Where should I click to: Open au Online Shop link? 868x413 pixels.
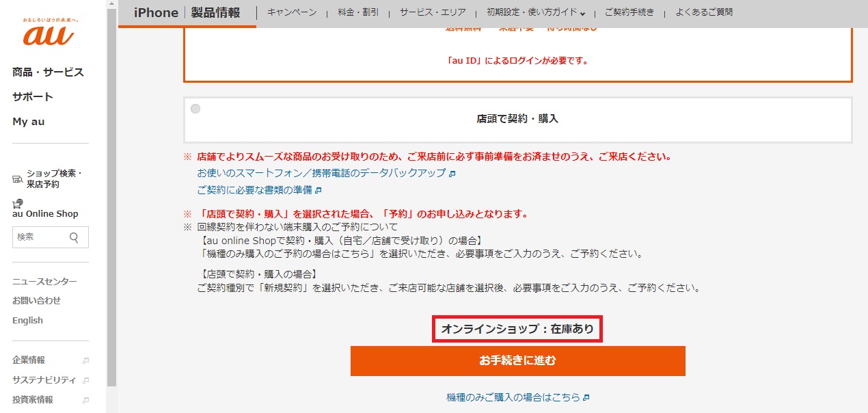point(45,214)
